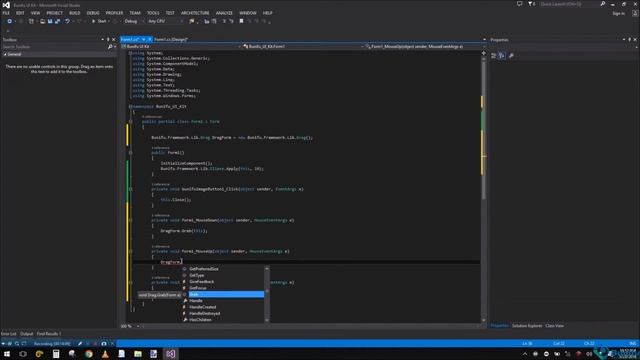Click the Categorized icon in Properties panel
This screenshot has height=360, width=640.
tap(493, 56)
